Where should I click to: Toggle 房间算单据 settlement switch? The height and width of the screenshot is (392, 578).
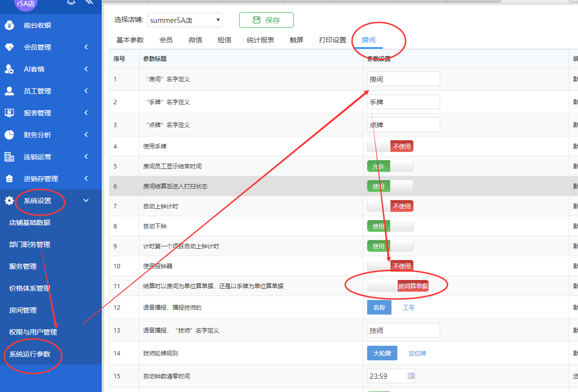[x=398, y=286]
